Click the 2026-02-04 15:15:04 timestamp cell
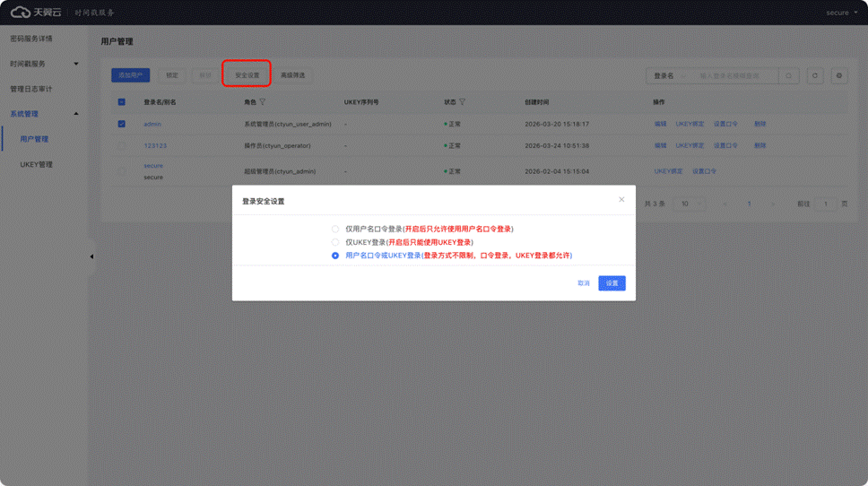This screenshot has width=868, height=486. [557, 171]
